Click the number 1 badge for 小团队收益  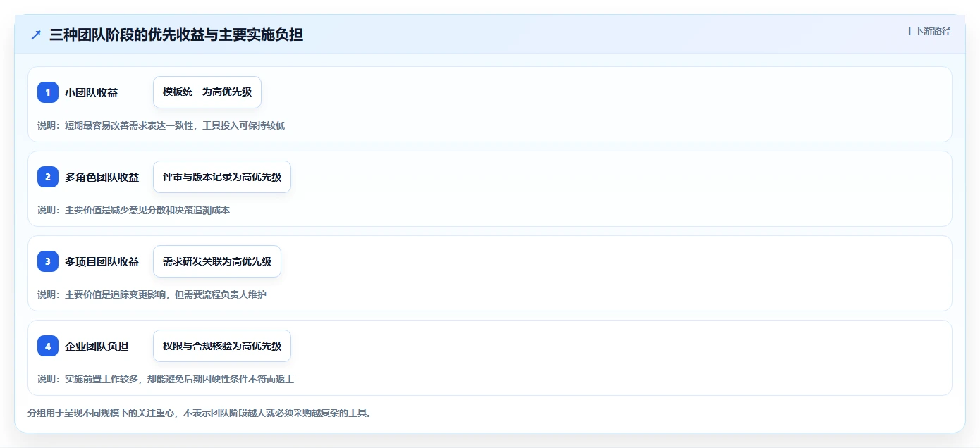(48, 92)
